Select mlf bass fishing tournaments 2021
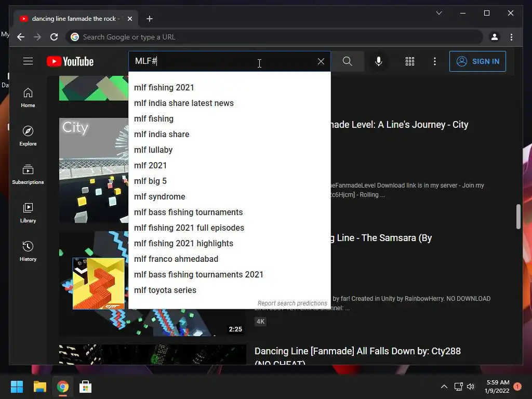This screenshot has height=399, width=532. [x=229, y=275]
